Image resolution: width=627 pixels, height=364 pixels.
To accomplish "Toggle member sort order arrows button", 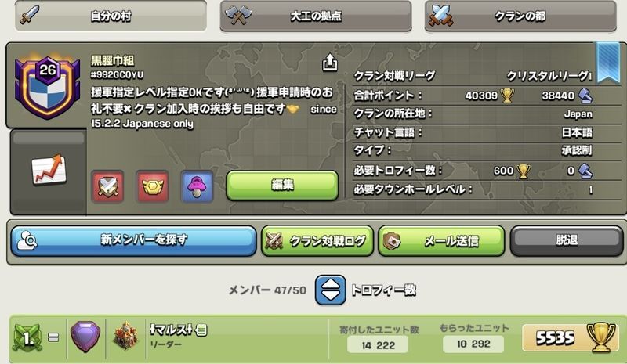I will [x=330, y=290].
